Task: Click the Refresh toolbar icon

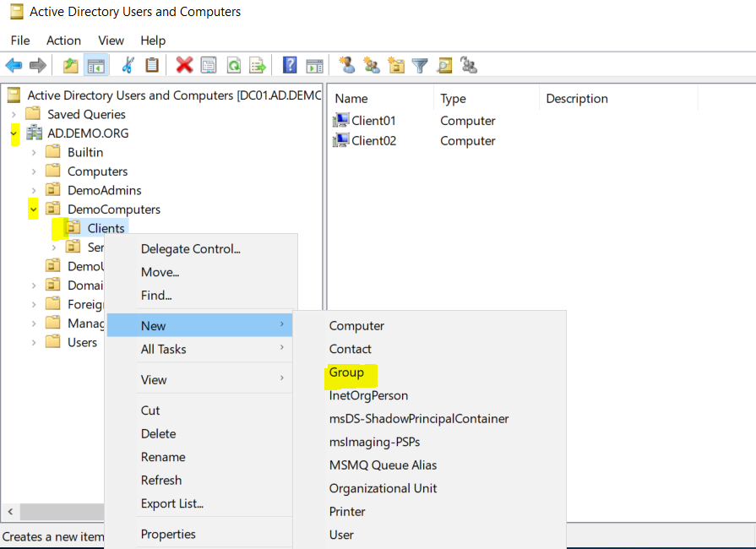Action: coord(234,65)
